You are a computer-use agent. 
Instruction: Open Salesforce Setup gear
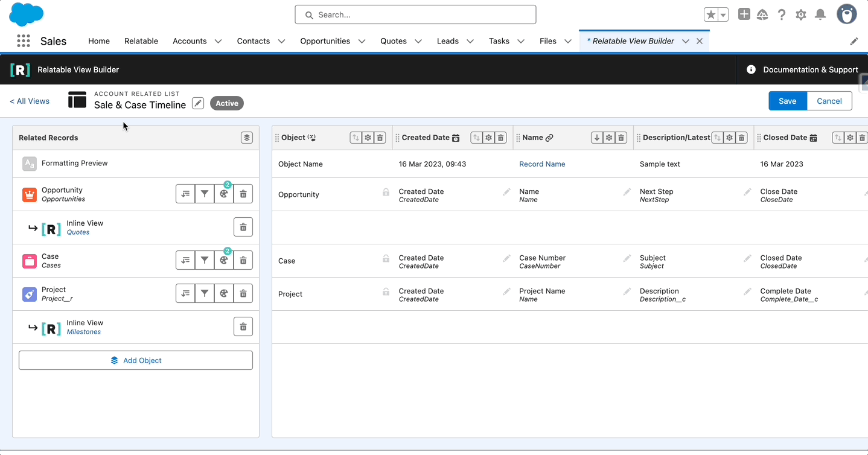801,14
